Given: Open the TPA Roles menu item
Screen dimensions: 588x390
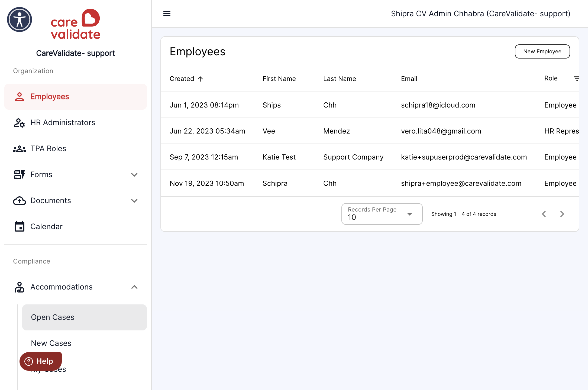Looking at the screenshot, I should [76, 149].
